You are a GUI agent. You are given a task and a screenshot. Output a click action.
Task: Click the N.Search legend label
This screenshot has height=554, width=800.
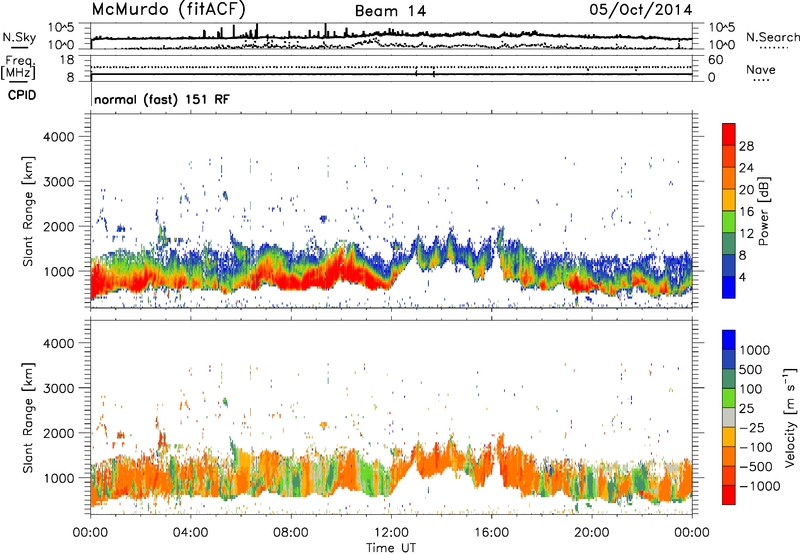[x=772, y=37]
